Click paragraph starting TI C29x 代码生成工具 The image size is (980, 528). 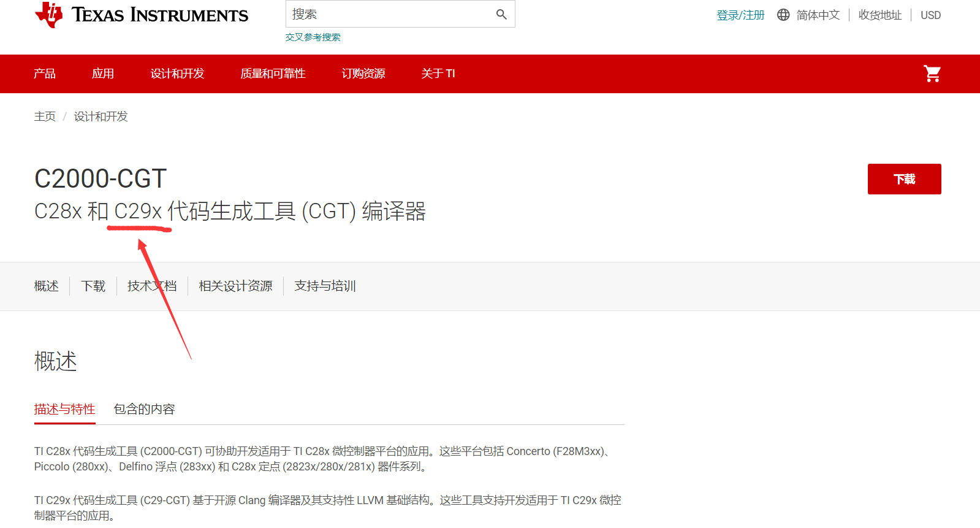[328, 508]
